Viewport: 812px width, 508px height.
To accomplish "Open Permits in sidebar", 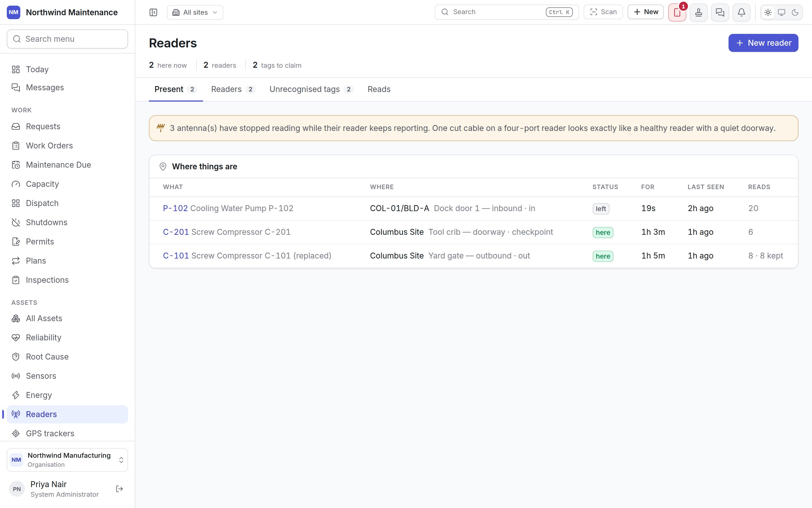I will (x=67, y=242).
